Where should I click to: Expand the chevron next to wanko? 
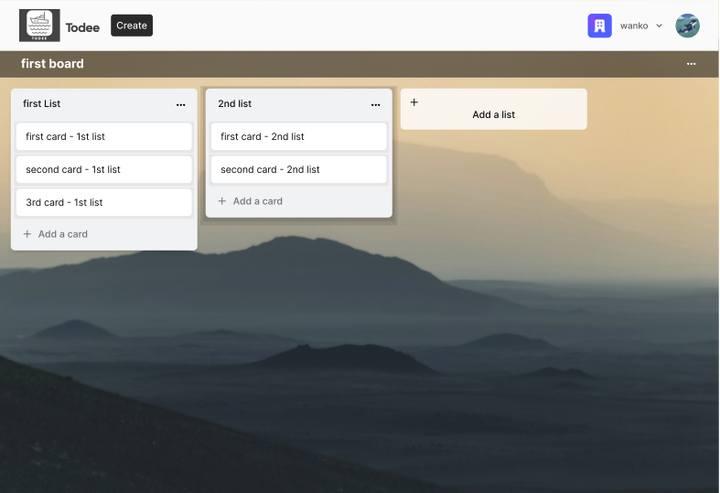click(659, 26)
